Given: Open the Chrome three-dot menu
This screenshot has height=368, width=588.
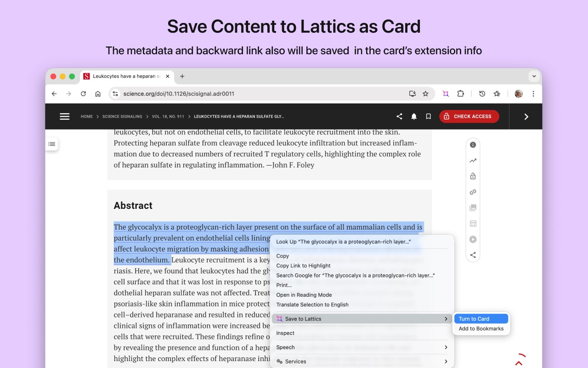Looking at the screenshot, I should coord(533,94).
